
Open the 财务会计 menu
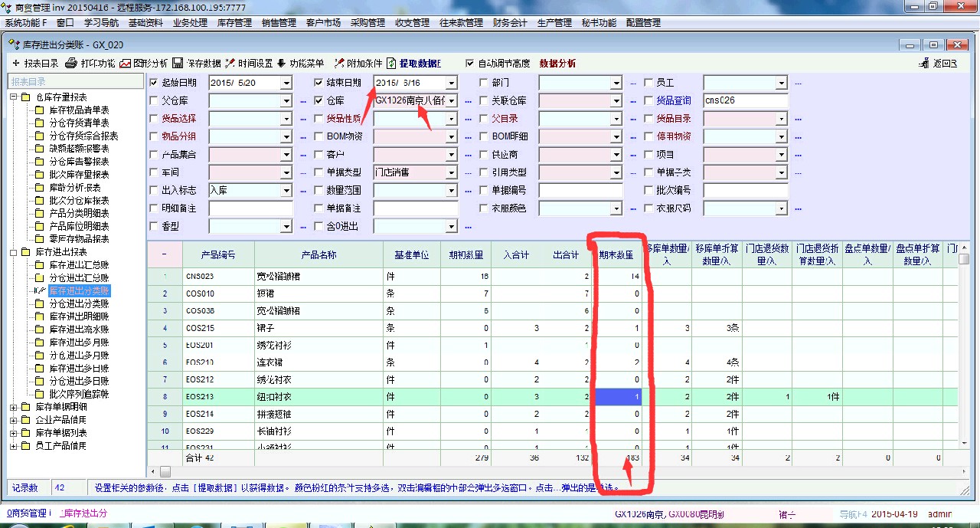(x=510, y=23)
